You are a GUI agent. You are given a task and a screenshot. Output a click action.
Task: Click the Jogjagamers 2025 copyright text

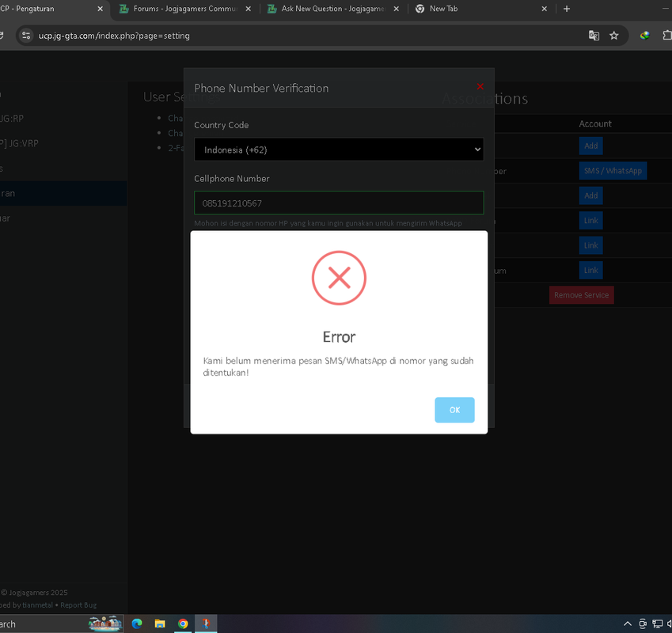click(x=34, y=593)
